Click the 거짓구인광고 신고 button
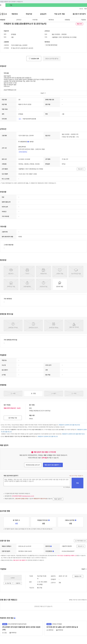87x644 pixels. click(x=80, y=541)
